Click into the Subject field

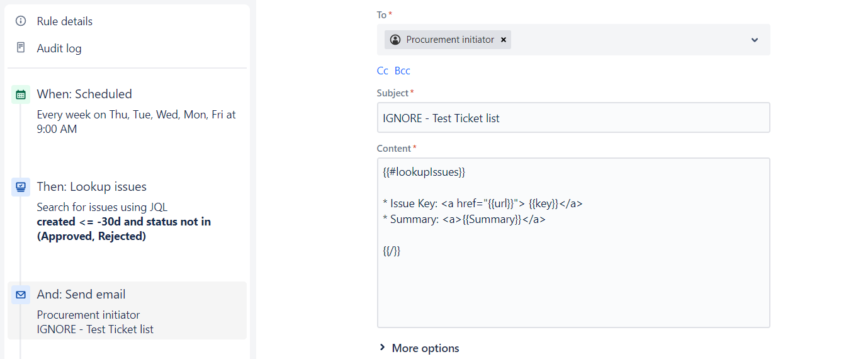(x=573, y=118)
